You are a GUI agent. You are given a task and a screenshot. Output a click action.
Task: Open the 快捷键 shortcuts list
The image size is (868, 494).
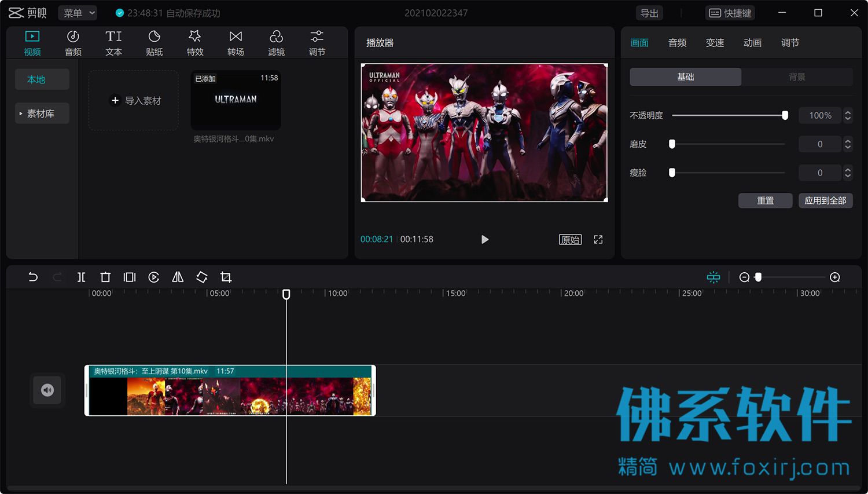730,13
